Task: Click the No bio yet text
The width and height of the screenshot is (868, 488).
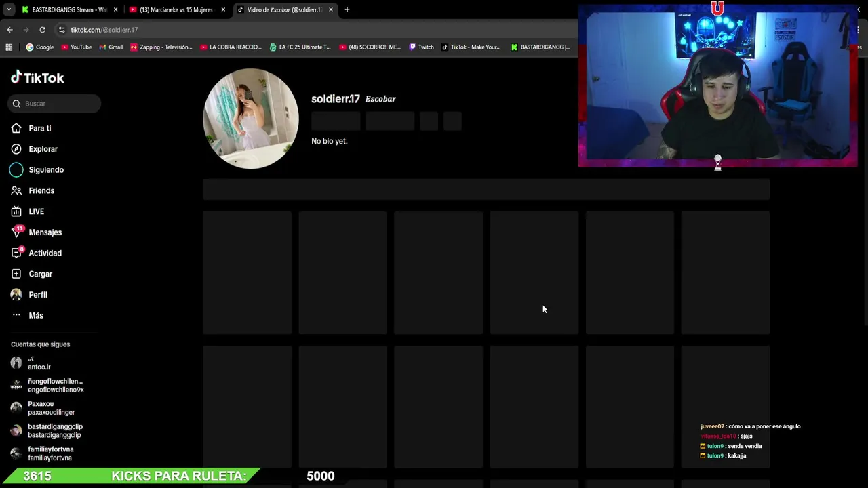Action: coord(330,141)
